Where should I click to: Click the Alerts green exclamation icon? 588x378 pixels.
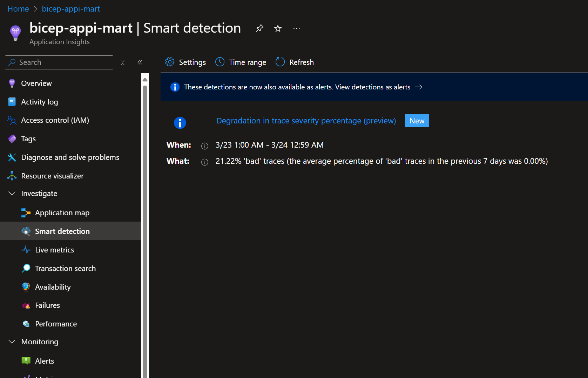tap(26, 361)
